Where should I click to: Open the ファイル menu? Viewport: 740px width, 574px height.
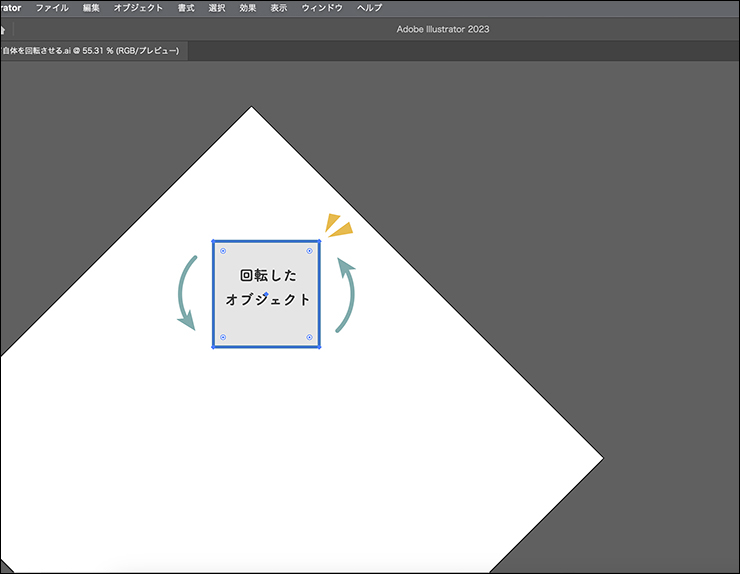(x=52, y=7)
